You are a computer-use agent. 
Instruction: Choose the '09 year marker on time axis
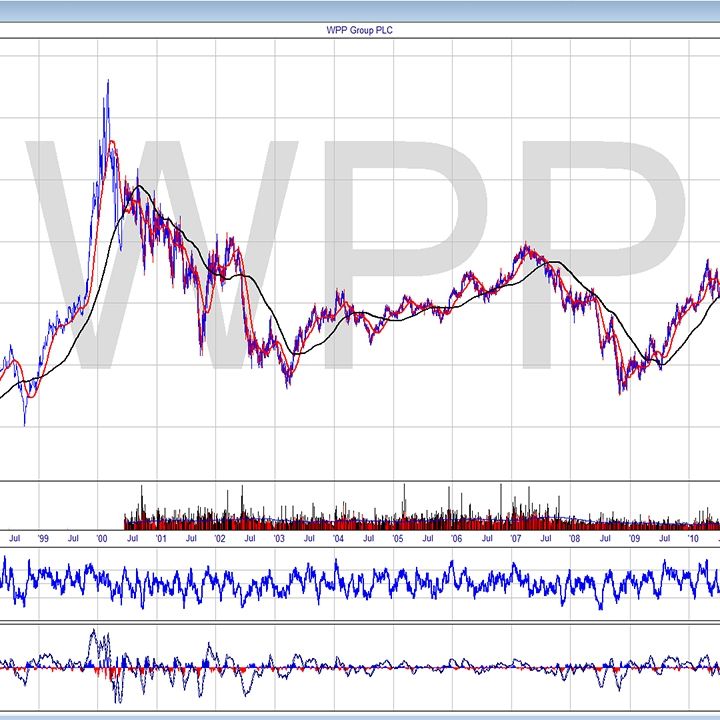(x=634, y=538)
